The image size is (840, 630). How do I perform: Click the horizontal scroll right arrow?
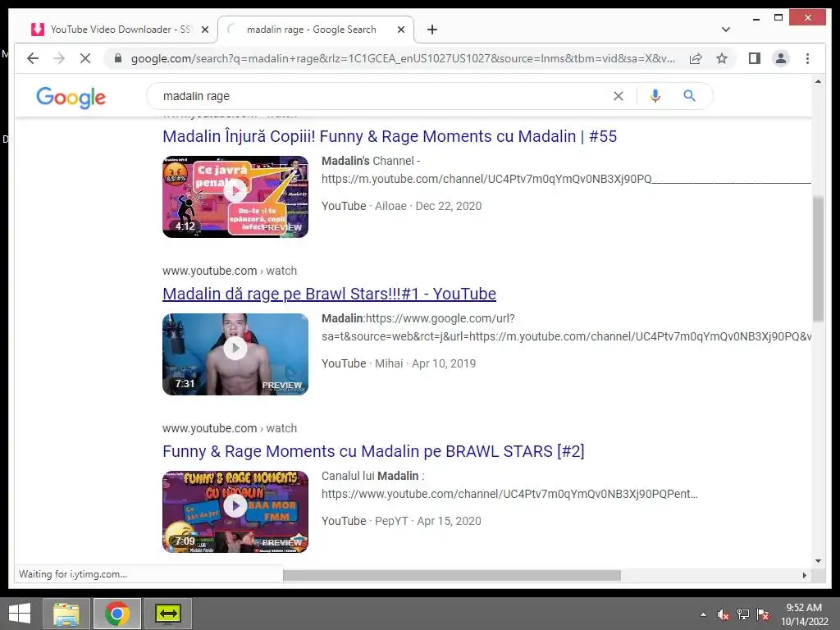coord(804,575)
